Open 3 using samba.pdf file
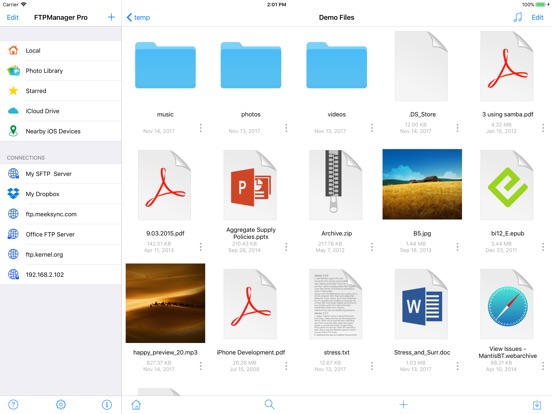 (x=507, y=66)
